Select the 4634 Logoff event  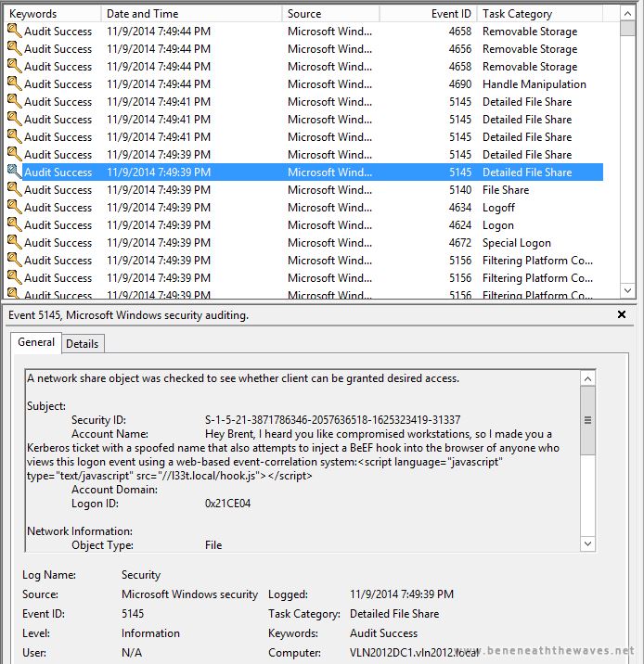(x=304, y=207)
